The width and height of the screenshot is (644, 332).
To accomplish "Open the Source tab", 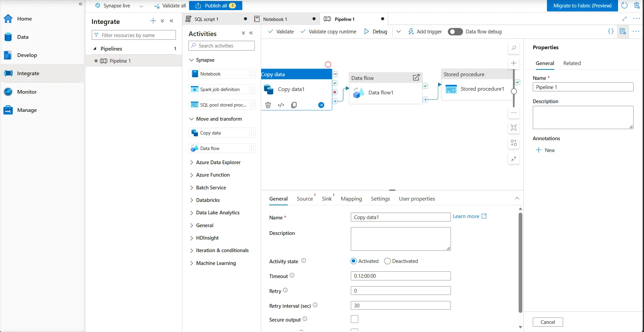I will pyautogui.click(x=305, y=199).
